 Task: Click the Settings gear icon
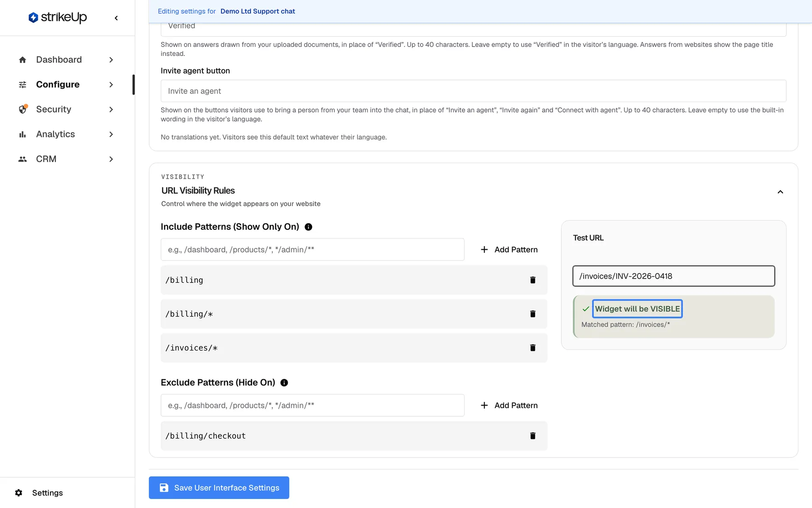point(18,493)
